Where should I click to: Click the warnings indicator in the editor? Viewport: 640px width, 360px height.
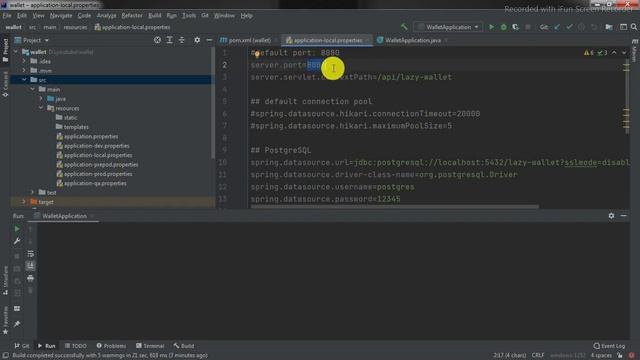click(589, 53)
